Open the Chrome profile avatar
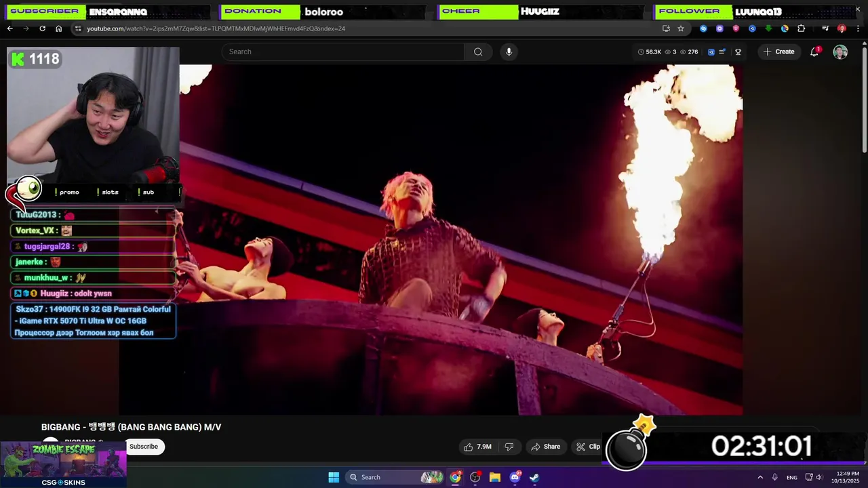Viewport: 868px width, 488px height. click(842, 28)
